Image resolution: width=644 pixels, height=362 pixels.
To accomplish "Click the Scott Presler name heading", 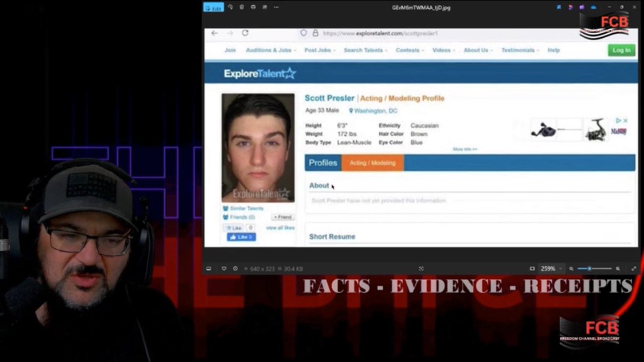I will (x=330, y=98).
